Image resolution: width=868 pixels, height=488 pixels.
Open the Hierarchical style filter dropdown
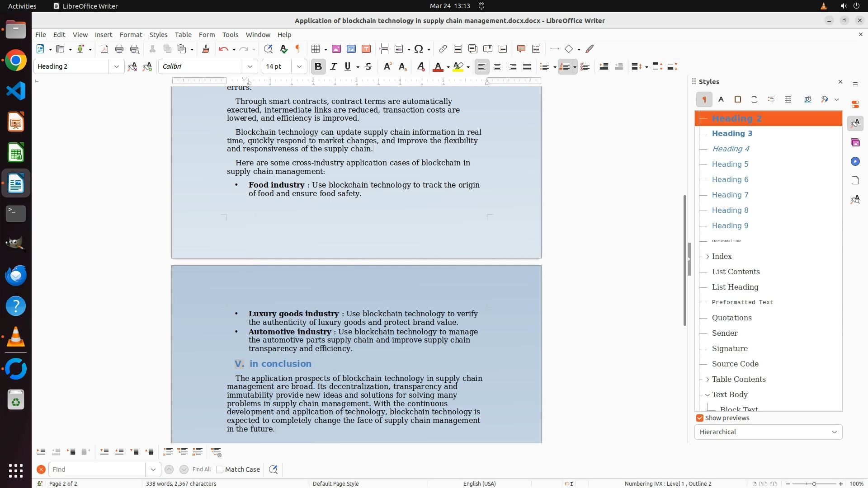[768, 432]
